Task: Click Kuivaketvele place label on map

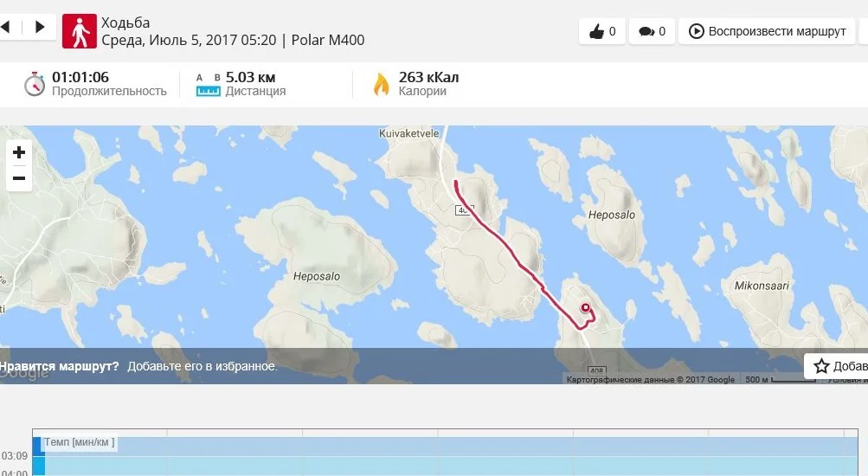Action: pyautogui.click(x=408, y=133)
